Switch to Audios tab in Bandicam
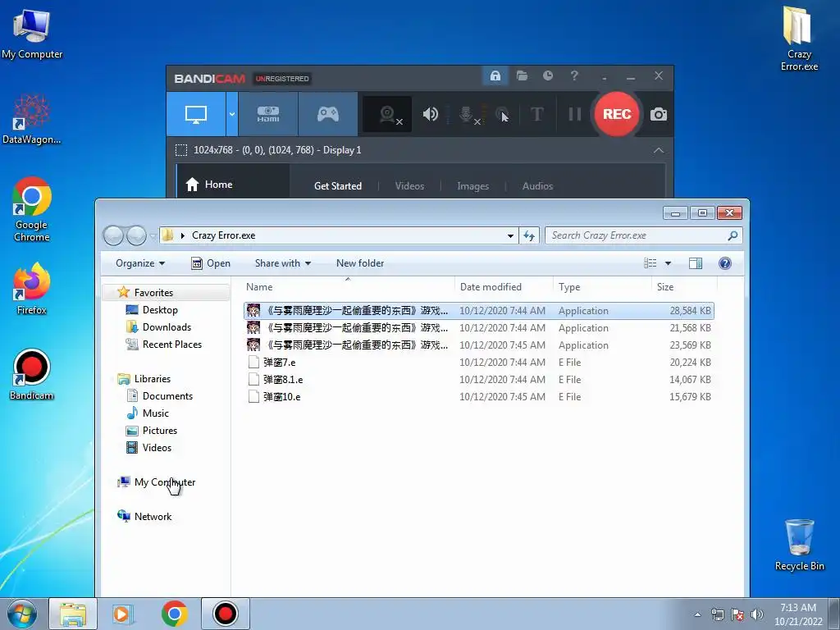Viewport: 840px width, 630px height. tap(537, 186)
